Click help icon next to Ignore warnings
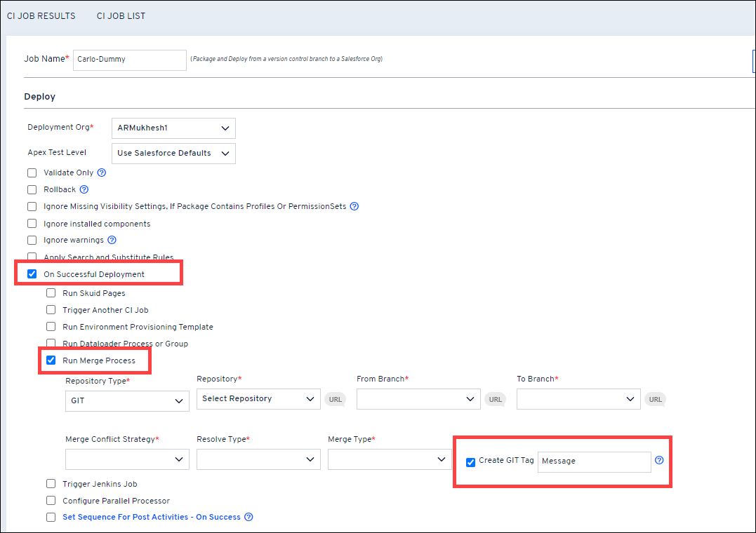Image resolution: width=756 pixels, height=533 pixels. [112, 241]
